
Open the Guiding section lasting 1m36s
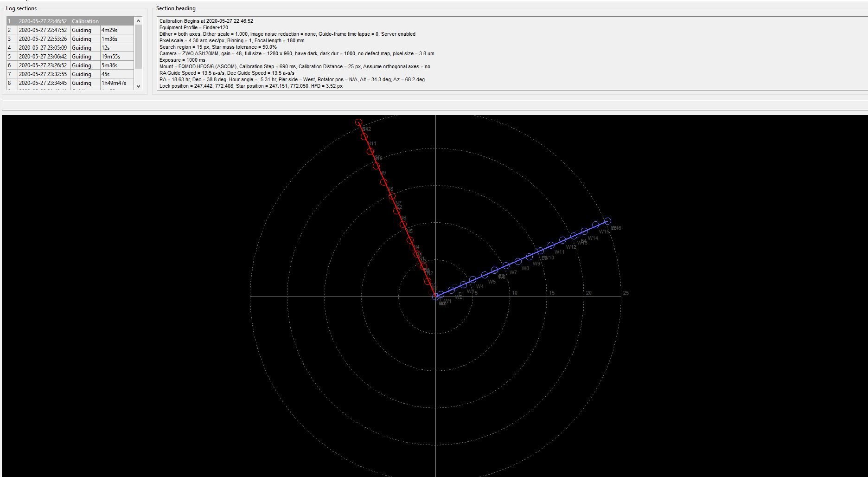[x=70, y=39]
